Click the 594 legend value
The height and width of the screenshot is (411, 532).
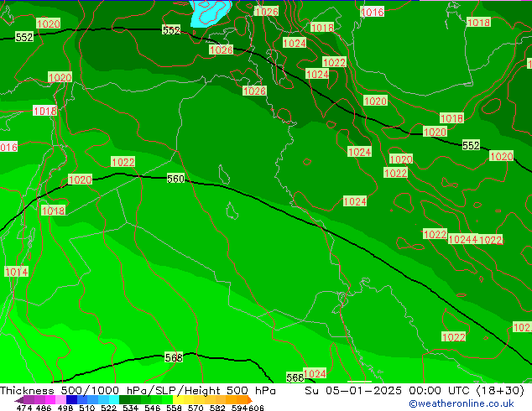pos(239,408)
